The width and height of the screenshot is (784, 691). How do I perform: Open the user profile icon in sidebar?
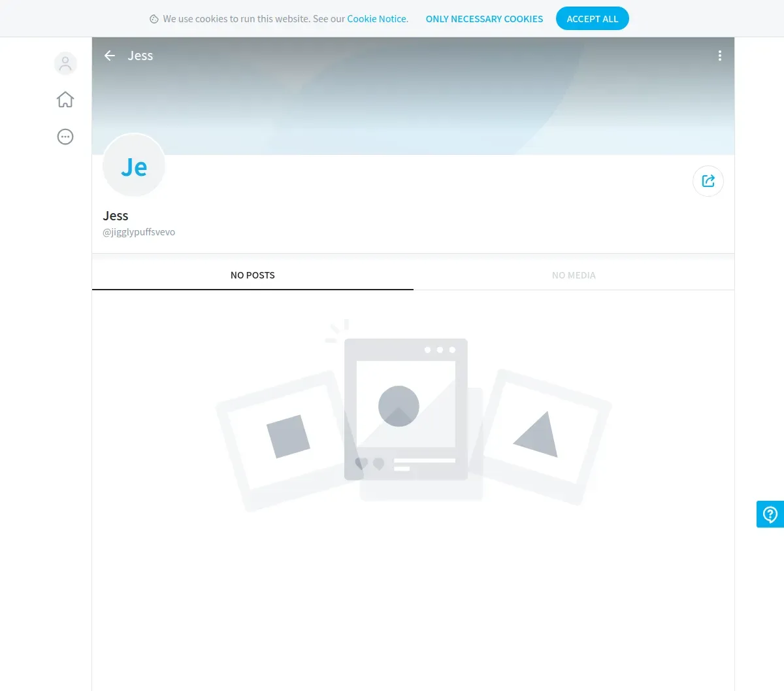[x=65, y=63]
